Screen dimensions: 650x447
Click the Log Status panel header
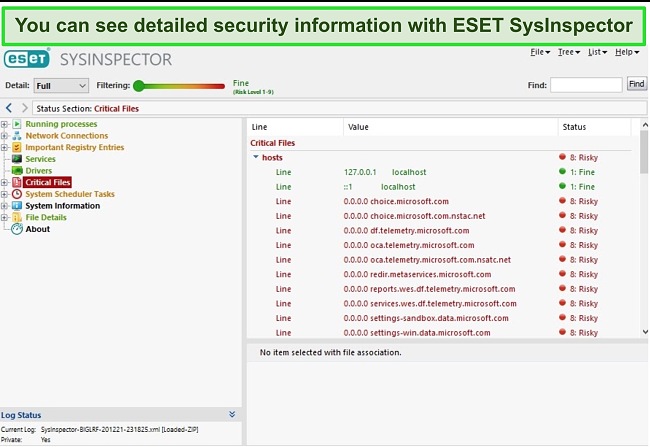tap(120, 415)
